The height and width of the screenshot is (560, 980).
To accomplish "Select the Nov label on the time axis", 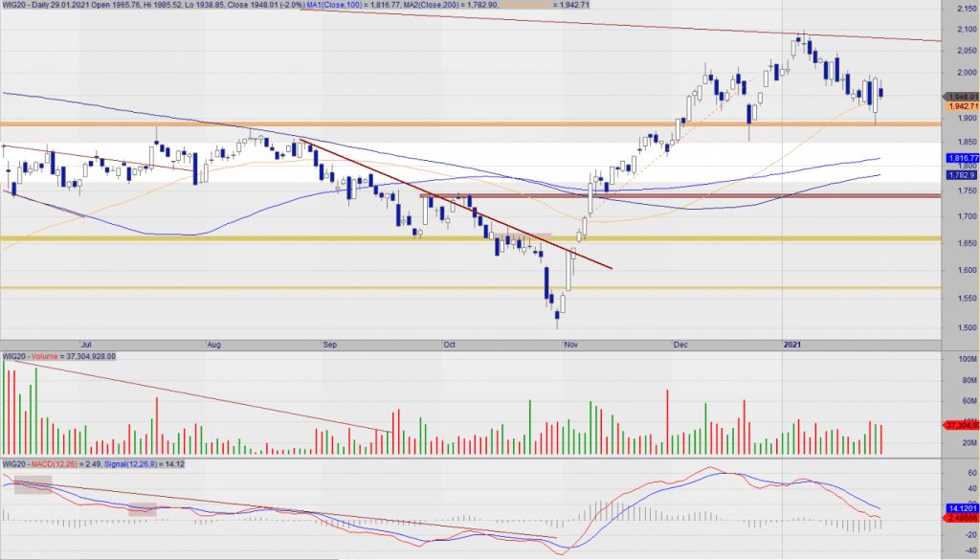I will (x=570, y=342).
